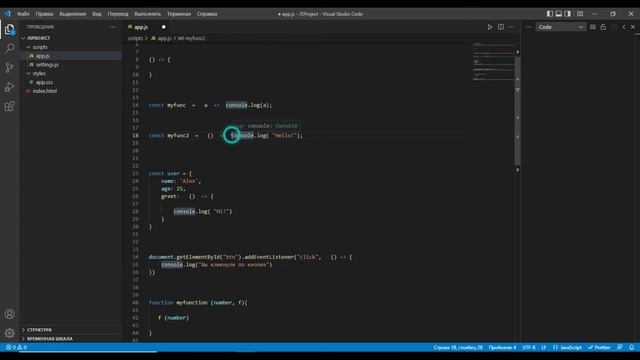Open the Run and Debug view
640x360 pixels.
(x=9, y=87)
